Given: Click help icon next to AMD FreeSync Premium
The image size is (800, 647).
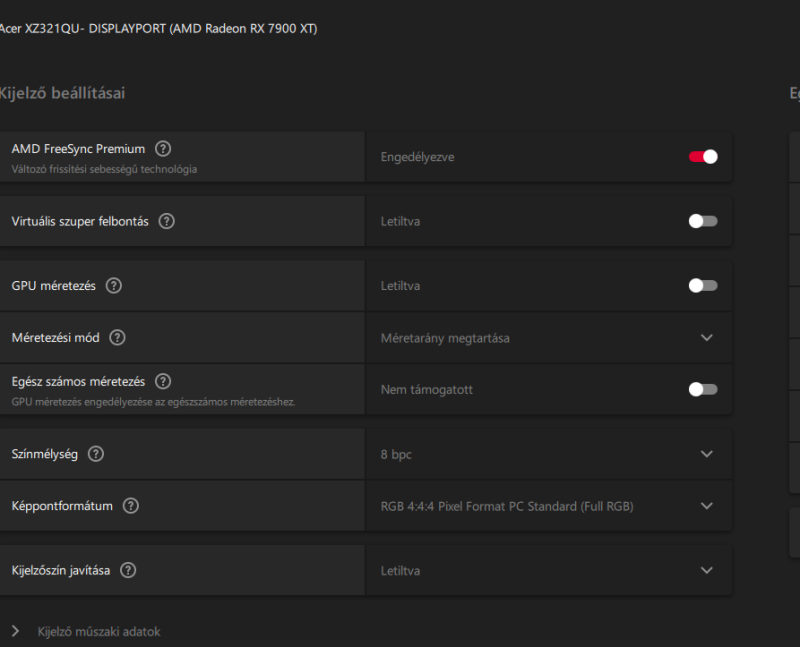Looking at the screenshot, I should click(x=163, y=149).
